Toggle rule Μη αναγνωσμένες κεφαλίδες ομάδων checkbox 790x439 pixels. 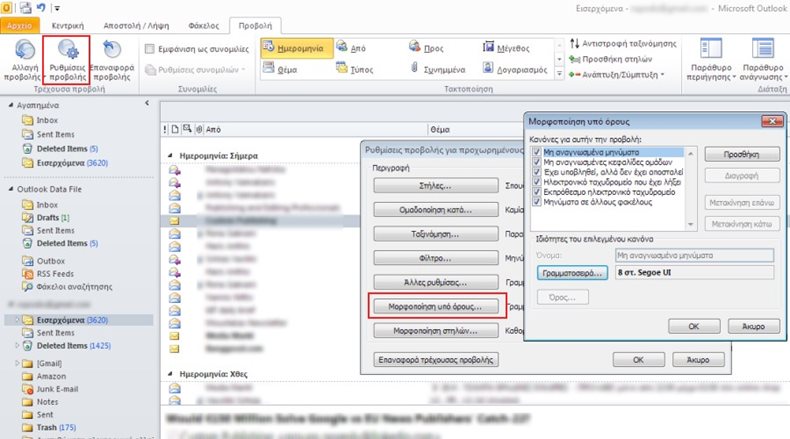(537, 162)
